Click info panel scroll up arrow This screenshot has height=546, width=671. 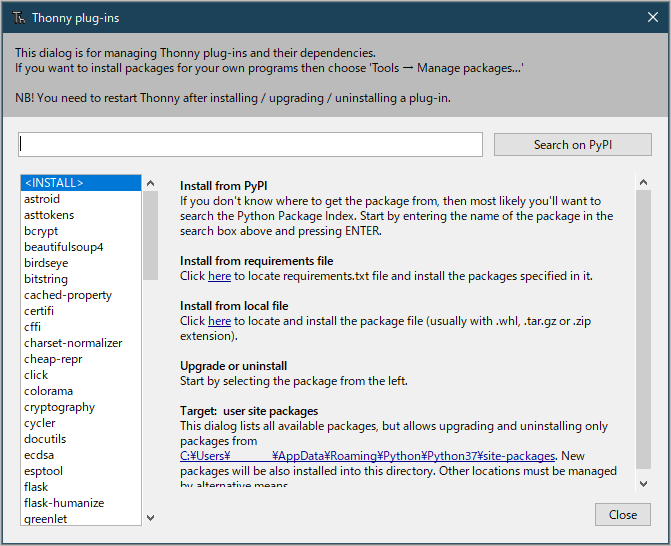click(x=643, y=182)
